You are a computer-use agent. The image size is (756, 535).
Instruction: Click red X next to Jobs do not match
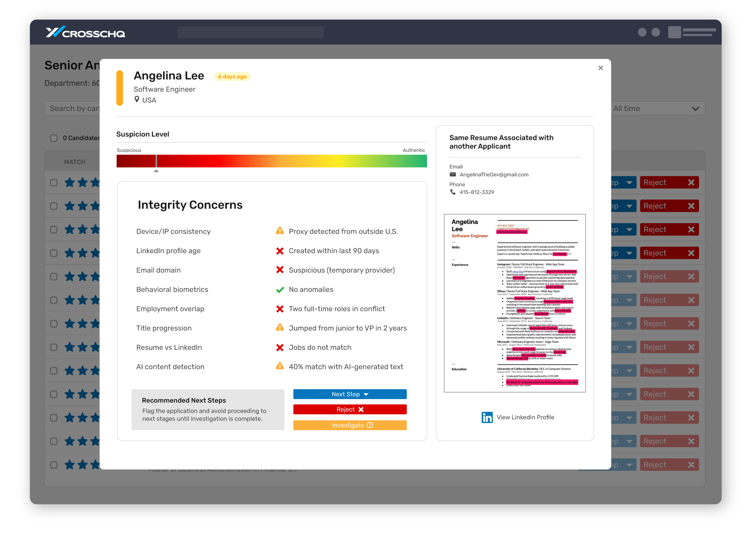tap(280, 347)
